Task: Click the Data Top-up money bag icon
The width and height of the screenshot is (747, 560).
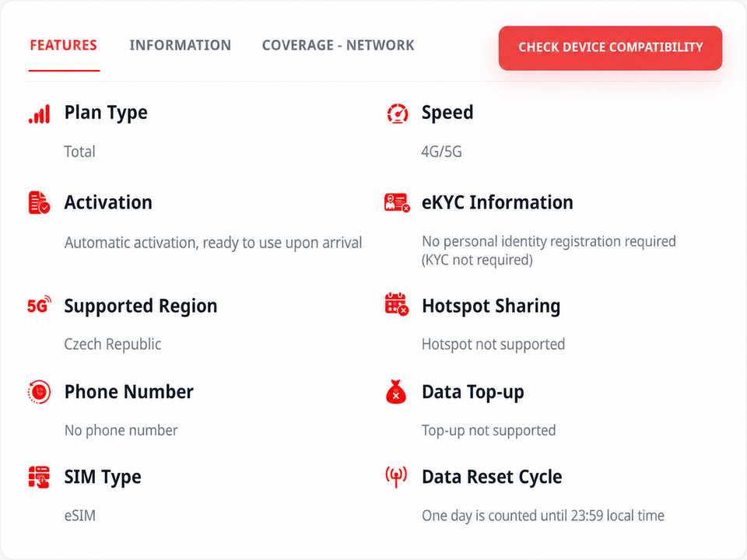Action: pos(396,392)
